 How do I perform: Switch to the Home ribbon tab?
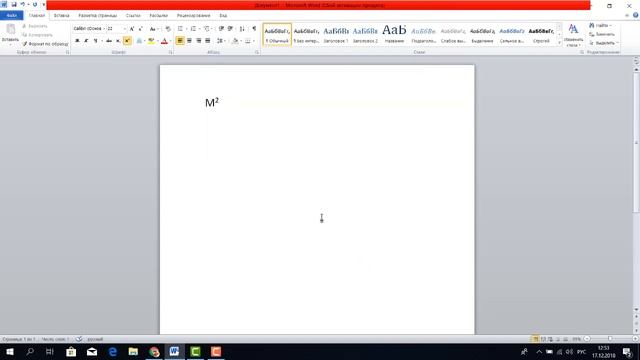(37, 16)
